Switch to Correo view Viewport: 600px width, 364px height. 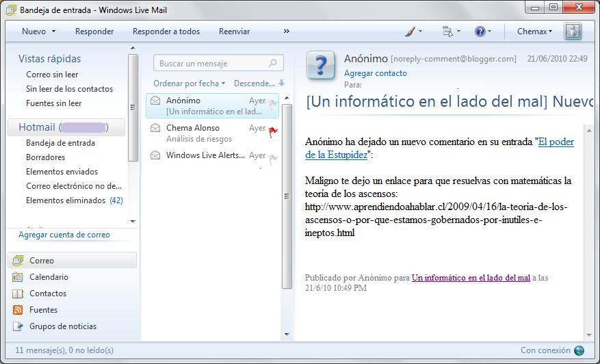(72, 260)
